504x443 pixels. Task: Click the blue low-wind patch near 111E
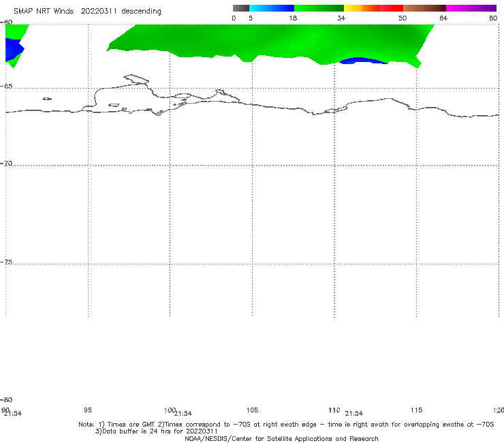(362, 61)
